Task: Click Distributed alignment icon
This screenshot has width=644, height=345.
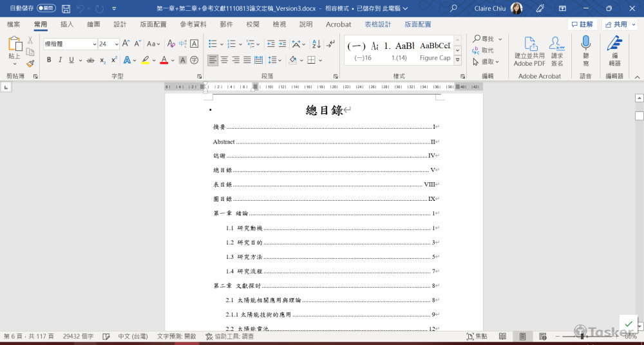Action: (258, 60)
